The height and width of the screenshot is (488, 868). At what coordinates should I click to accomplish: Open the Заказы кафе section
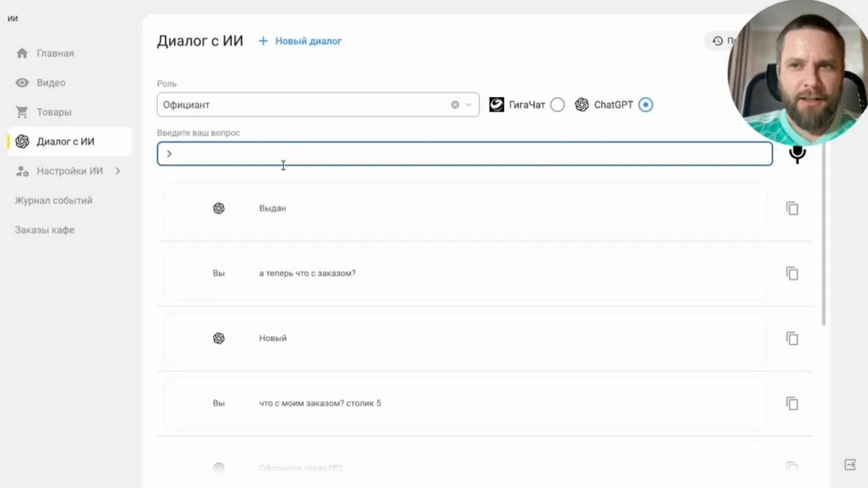(44, 230)
